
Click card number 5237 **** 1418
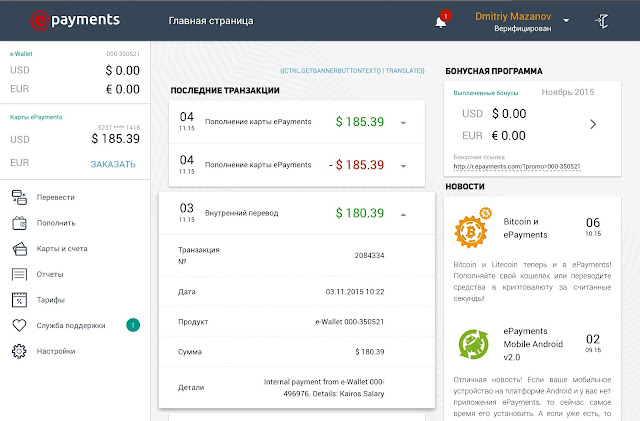pos(119,127)
